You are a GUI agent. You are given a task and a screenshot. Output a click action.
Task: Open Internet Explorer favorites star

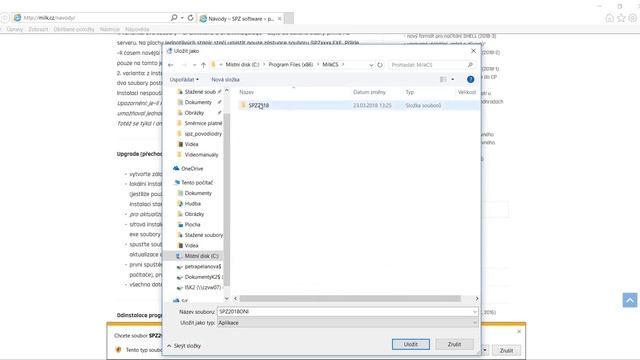(621, 18)
